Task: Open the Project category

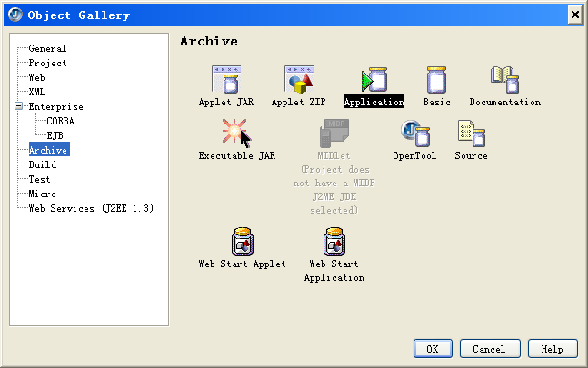Action: (x=47, y=63)
